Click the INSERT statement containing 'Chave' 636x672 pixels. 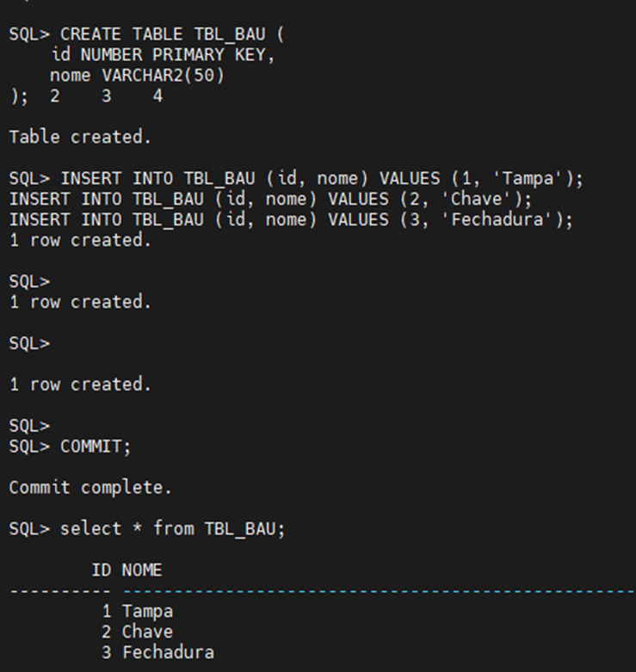pyautogui.click(x=271, y=200)
